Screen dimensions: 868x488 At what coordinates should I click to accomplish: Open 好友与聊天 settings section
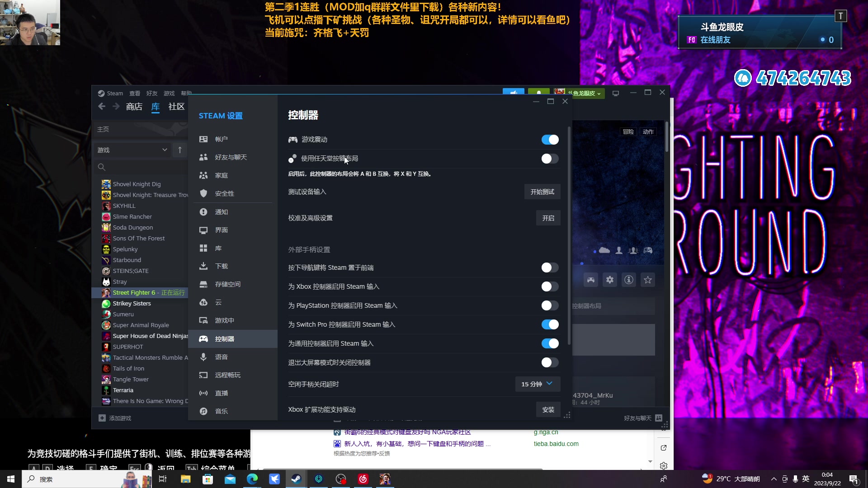point(232,157)
